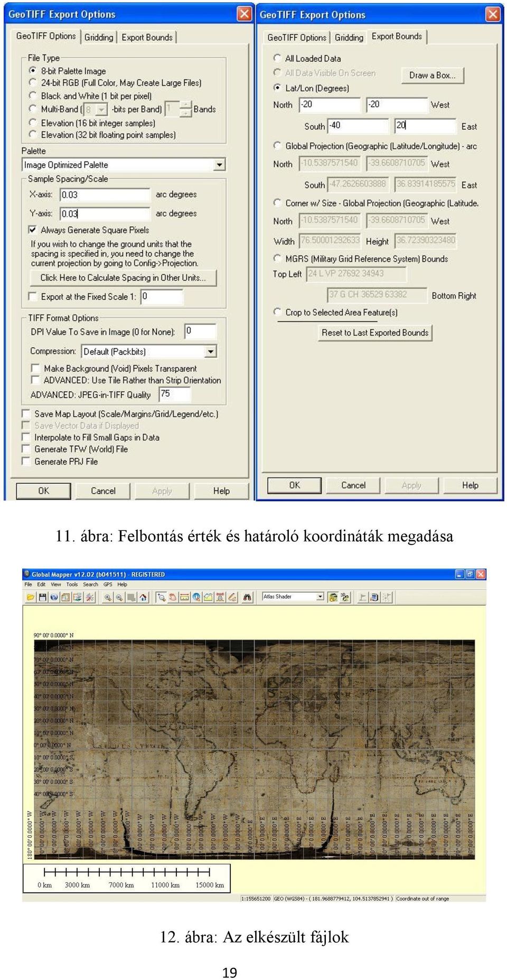Image resolution: width=507 pixels, height=980 pixels.
Task: Click the Open Data File folder icon
Action: click(31, 597)
